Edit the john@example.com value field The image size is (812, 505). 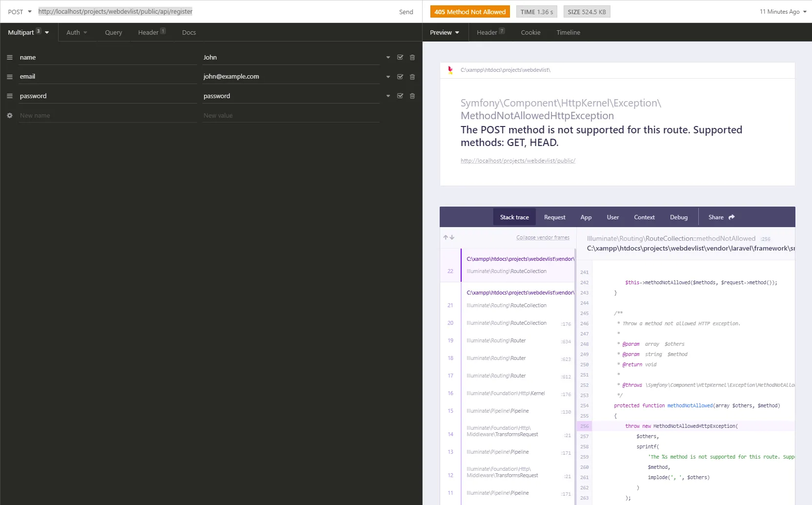point(291,77)
